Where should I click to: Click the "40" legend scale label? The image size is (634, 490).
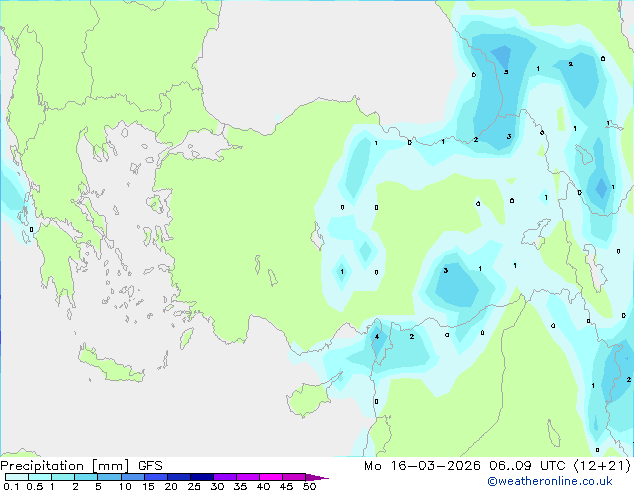point(264,486)
